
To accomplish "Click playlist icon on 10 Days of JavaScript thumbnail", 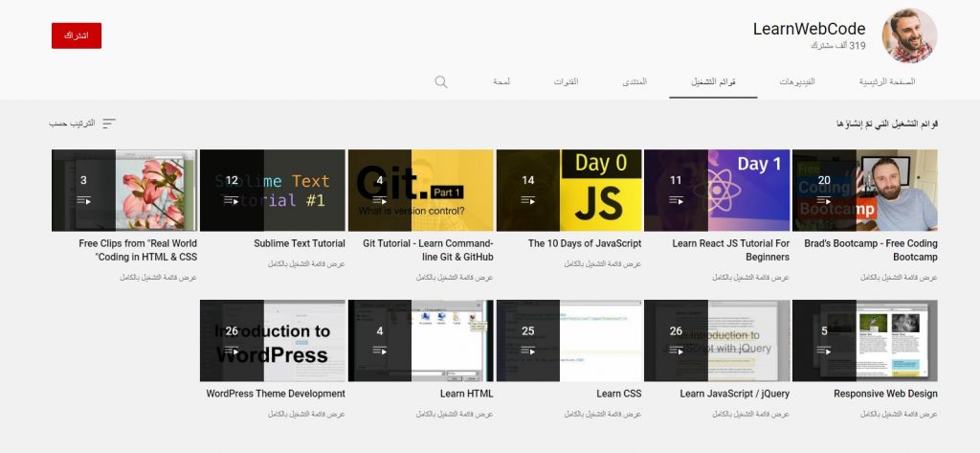I will [528, 201].
